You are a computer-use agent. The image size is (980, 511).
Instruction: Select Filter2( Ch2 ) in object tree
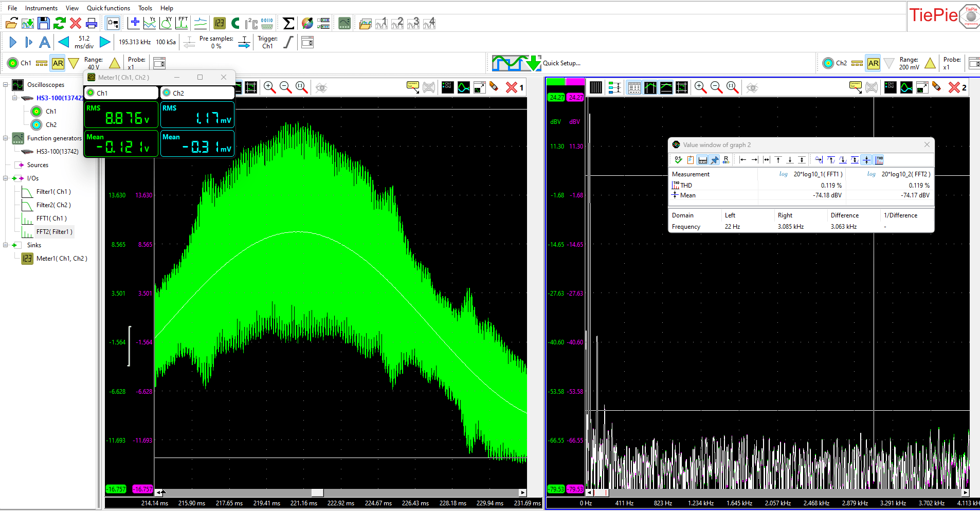[53, 205]
